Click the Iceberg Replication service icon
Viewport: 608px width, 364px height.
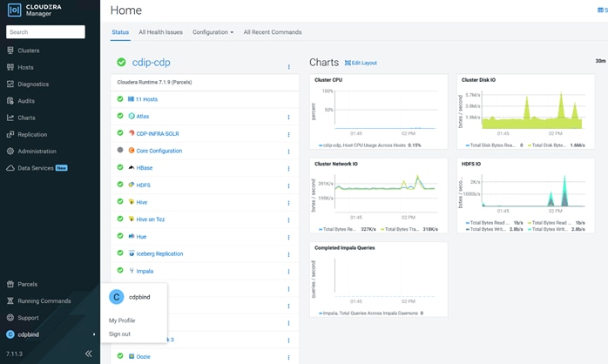tap(132, 253)
